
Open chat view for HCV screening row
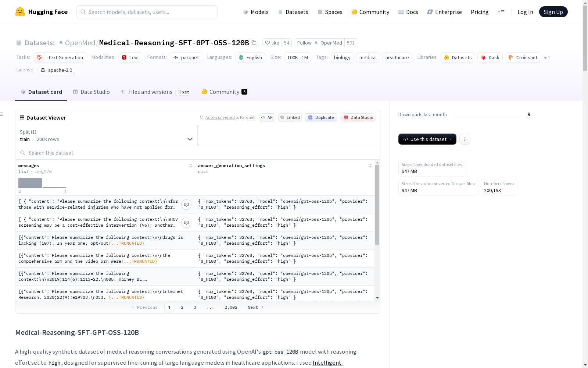point(186,223)
